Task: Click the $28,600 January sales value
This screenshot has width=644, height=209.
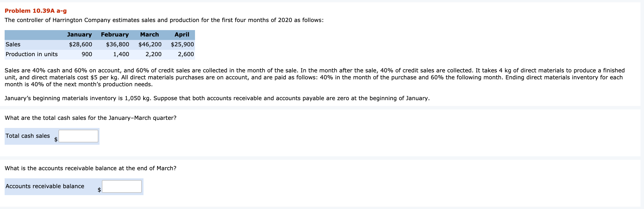Action: coord(80,44)
